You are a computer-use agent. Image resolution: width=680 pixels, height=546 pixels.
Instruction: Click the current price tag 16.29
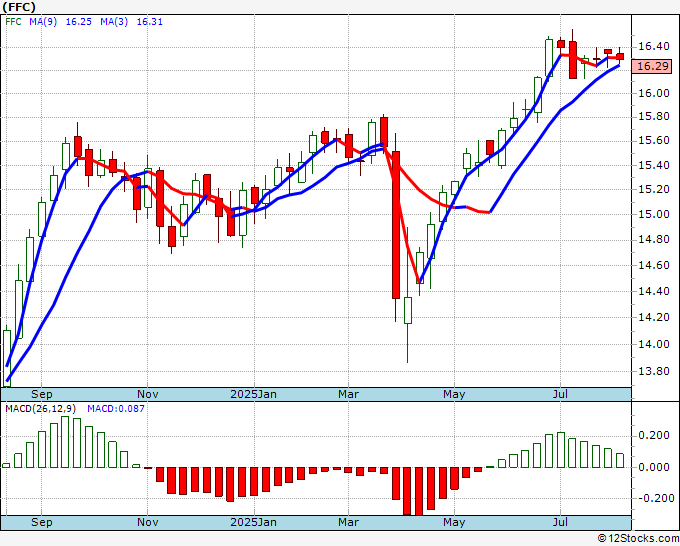tap(651, 66)
